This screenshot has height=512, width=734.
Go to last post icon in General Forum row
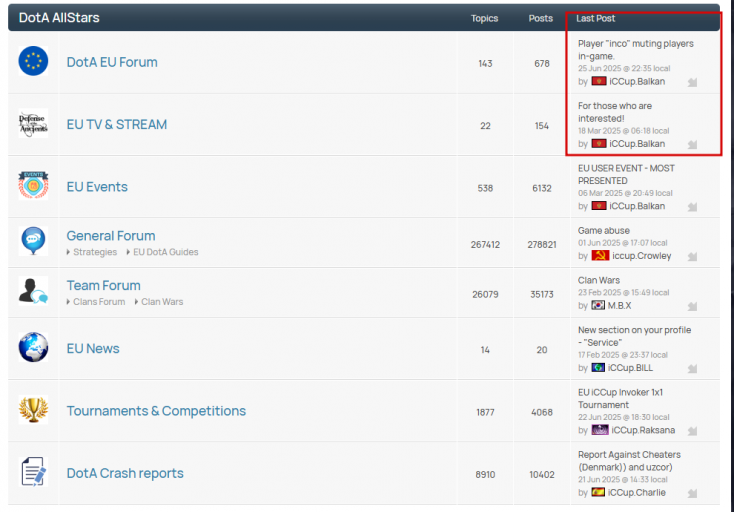[692, 256]
